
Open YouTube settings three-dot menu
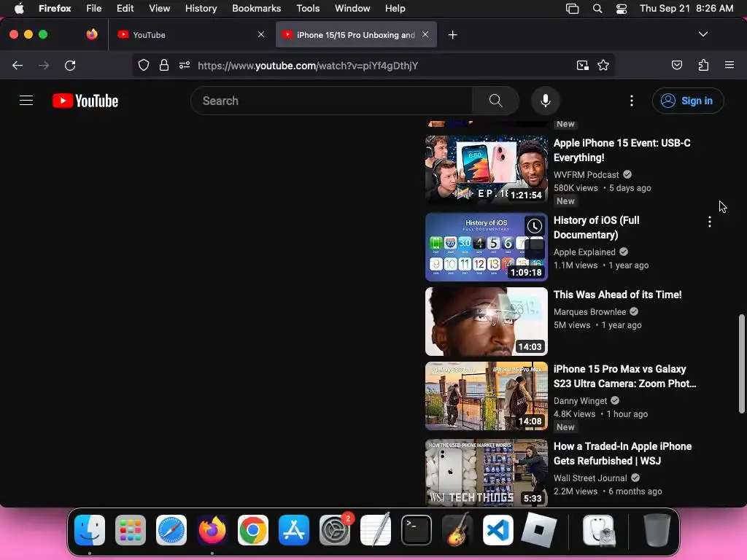(x=632, y=101)
